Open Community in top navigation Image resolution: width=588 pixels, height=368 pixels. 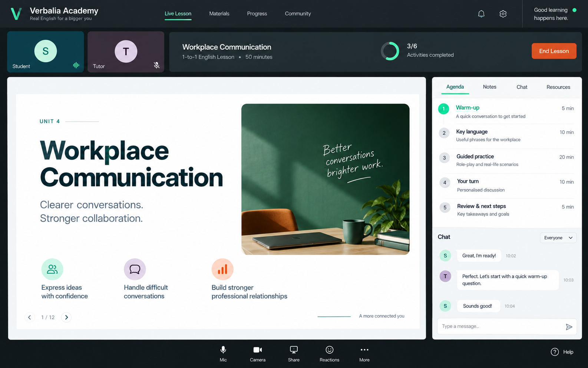(298, 14)
